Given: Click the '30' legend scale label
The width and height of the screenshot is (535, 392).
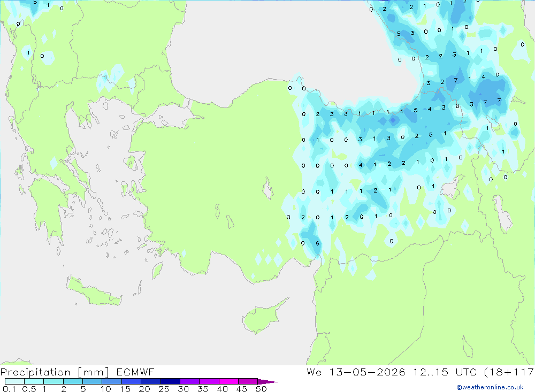Looking at the screenshot, I should pos(184,389).
